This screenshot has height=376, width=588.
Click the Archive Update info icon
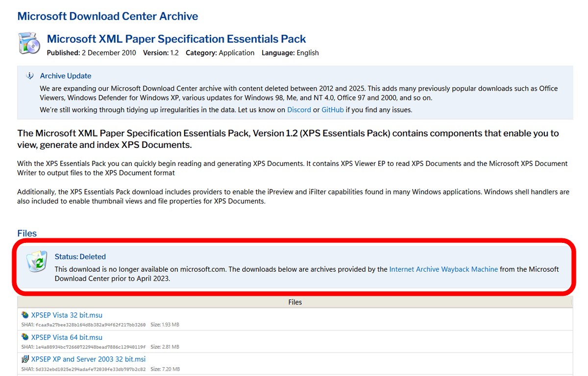pyautogui.click(x=30, y=76)
